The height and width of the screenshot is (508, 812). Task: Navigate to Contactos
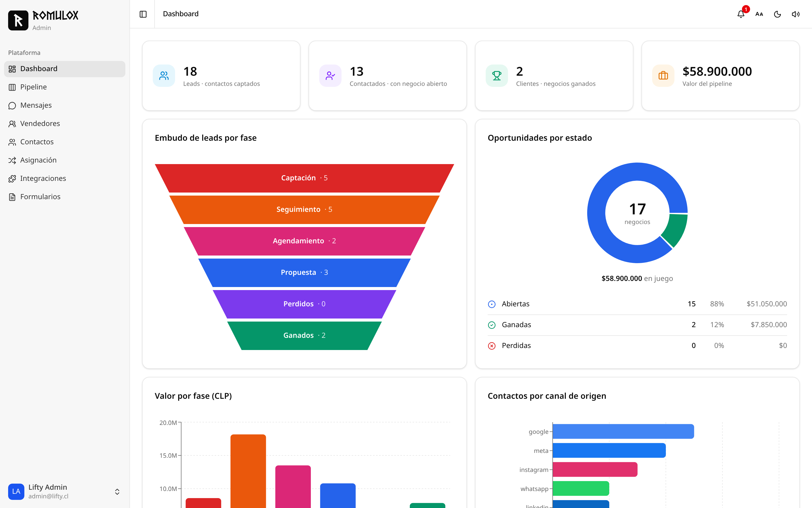click(x=64, y=142)
